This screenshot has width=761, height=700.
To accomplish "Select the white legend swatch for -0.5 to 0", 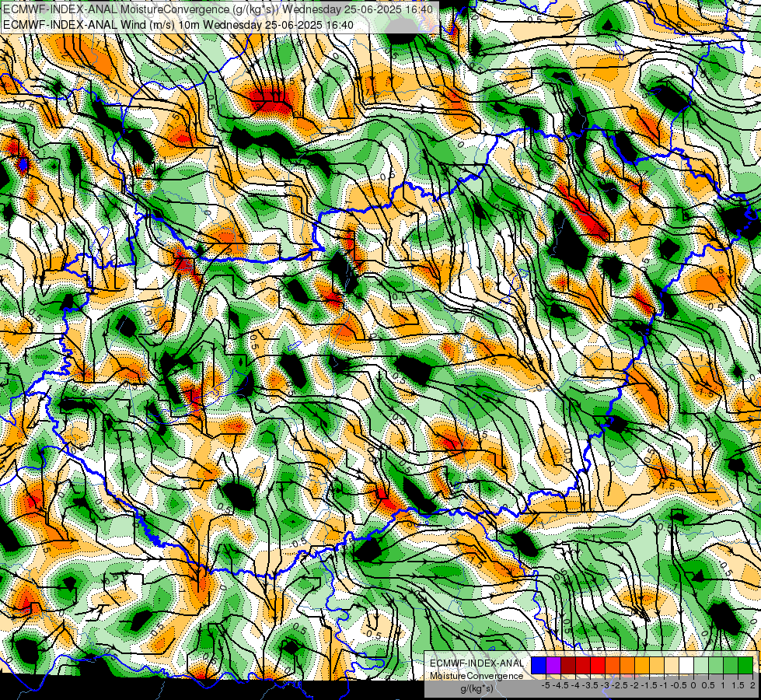I will click(x=686, y=666).
